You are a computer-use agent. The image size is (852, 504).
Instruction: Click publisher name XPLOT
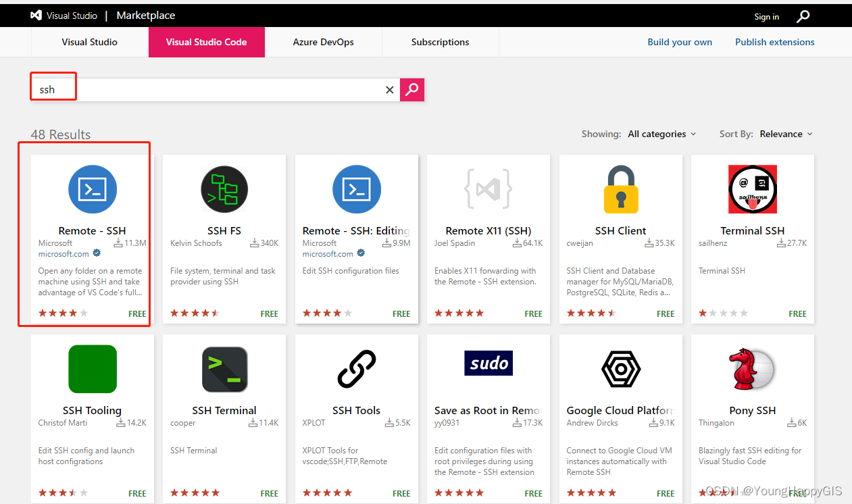point(314,423)
